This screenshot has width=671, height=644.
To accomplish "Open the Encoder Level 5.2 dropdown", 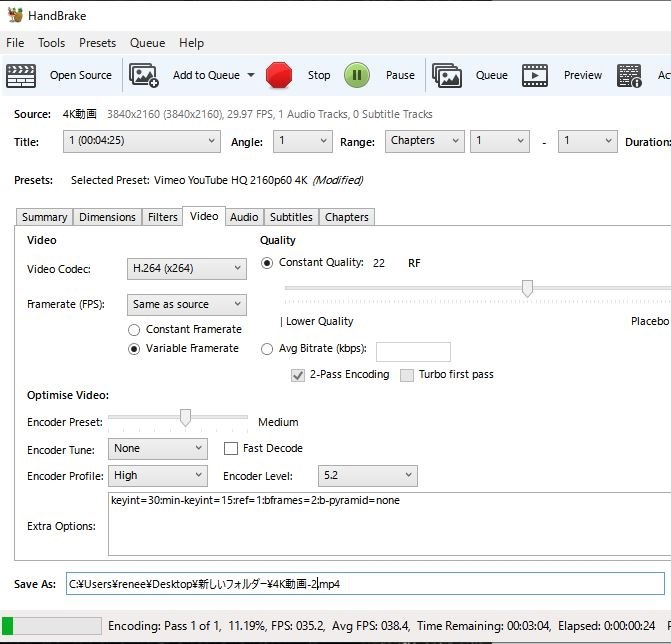I will pos(368,476).
